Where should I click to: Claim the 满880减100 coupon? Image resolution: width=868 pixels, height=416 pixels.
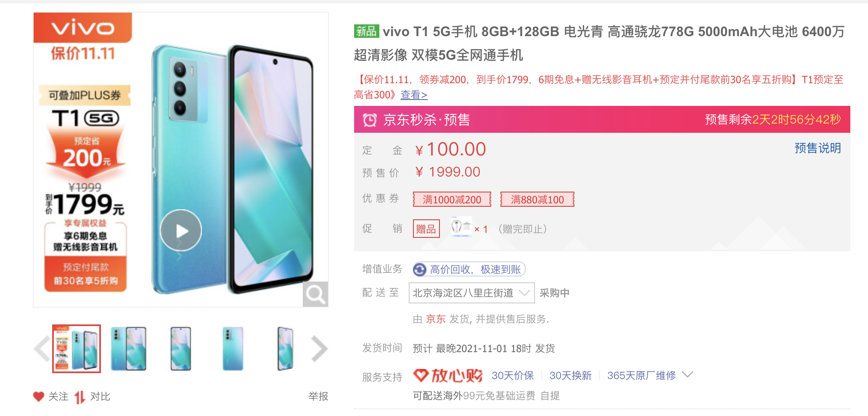point(537,199)
